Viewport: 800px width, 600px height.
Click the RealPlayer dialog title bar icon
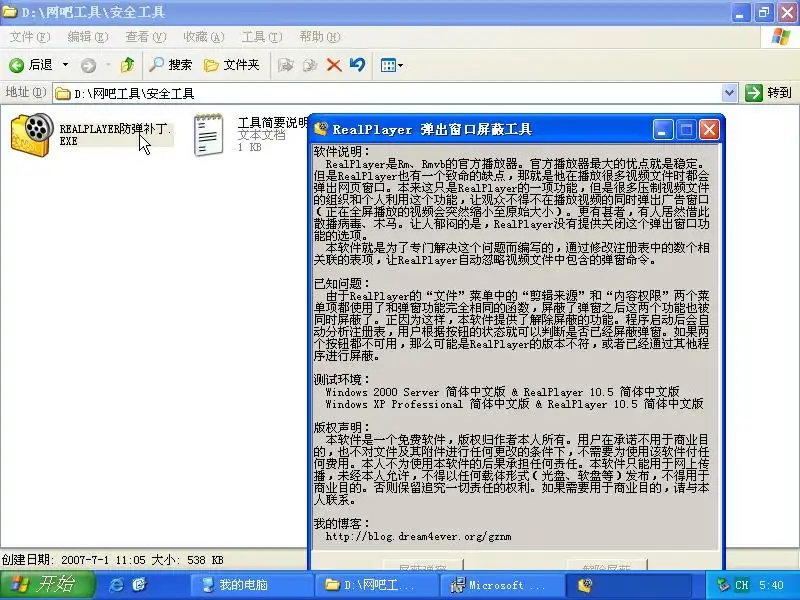321,129
